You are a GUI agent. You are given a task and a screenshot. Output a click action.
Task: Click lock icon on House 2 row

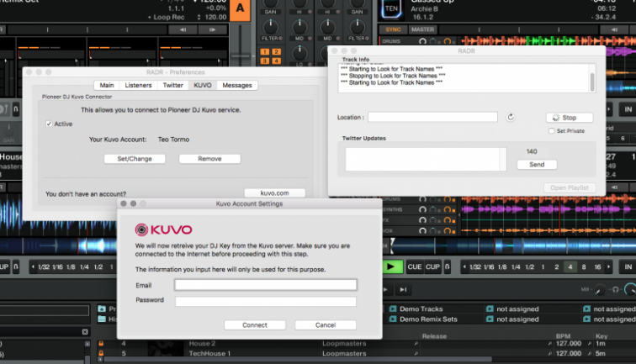click(x=101, y=343)
